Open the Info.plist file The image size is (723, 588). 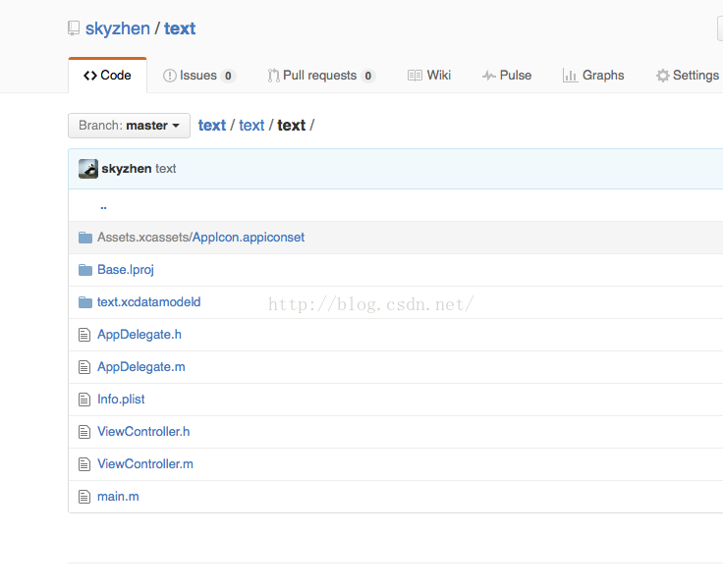pyautogui.click(x=121, y=400)
